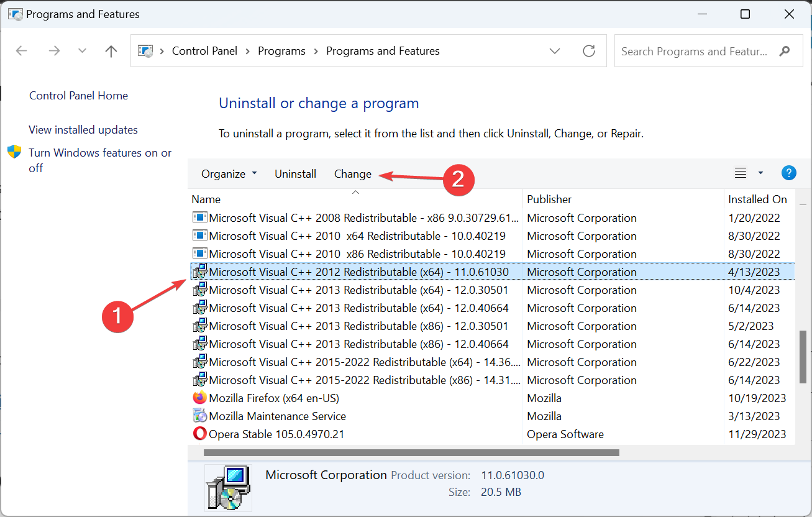
Task: Open the Organize dropdown menu
Action: [229, 174]
